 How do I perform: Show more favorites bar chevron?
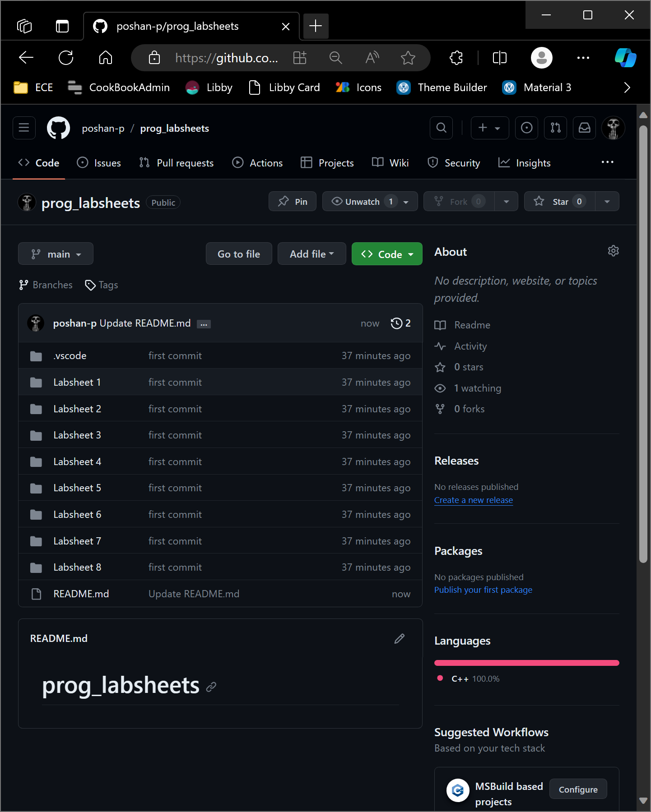627,88
